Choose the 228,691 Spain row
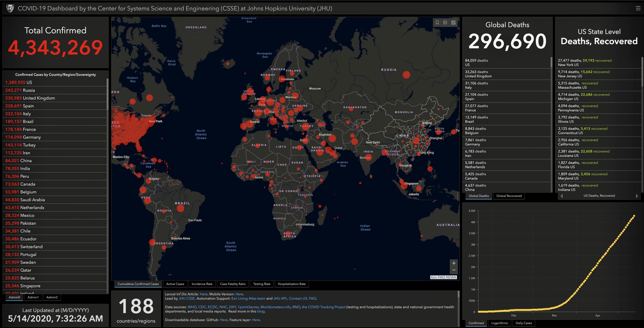 pyautogui.click(x=55, y=106)
